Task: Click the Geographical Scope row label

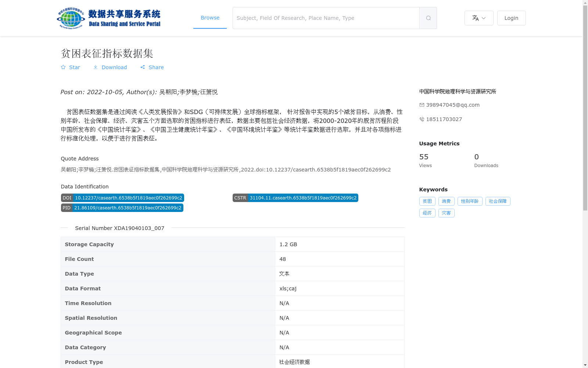Action: [93, 333]
